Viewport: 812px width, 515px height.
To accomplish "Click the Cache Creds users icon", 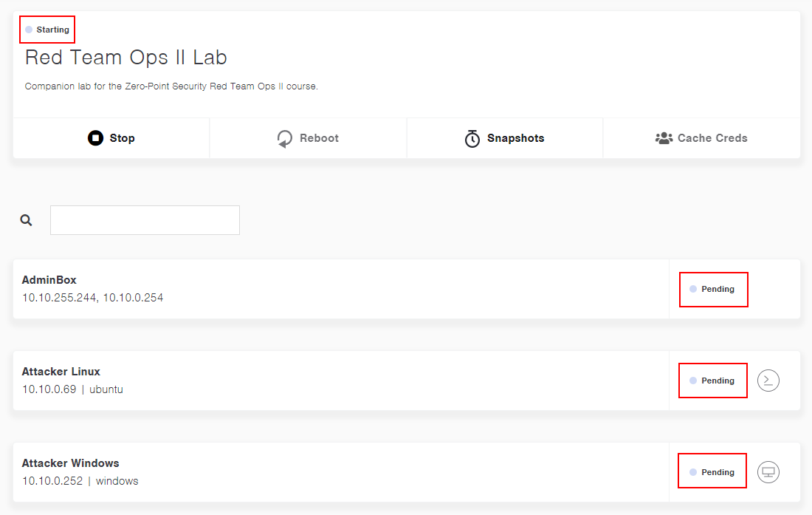I will [664, 138].
